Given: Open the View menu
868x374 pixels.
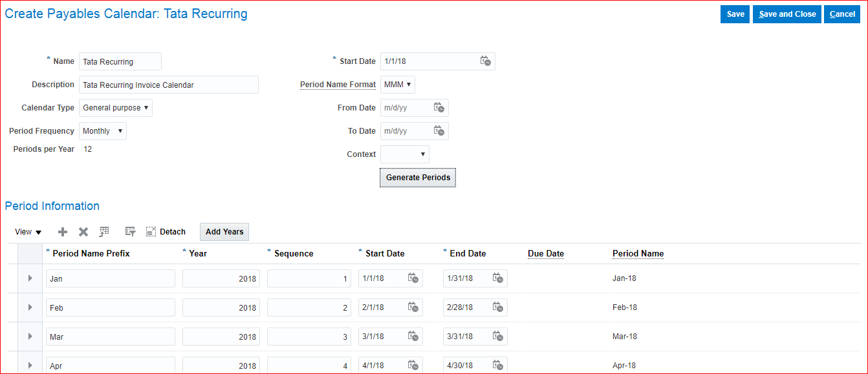Looking at the screenshot, I should point(28,232).
